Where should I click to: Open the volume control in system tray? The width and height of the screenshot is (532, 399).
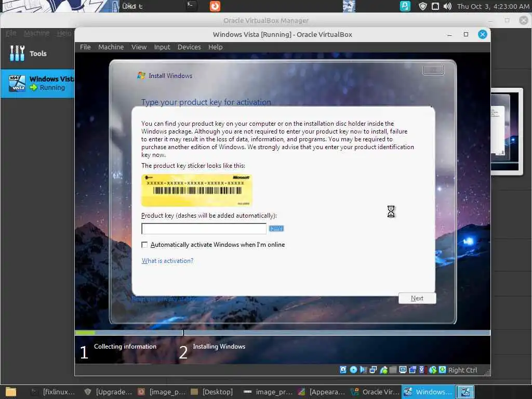pyautogui.click(x=447, y=6)
